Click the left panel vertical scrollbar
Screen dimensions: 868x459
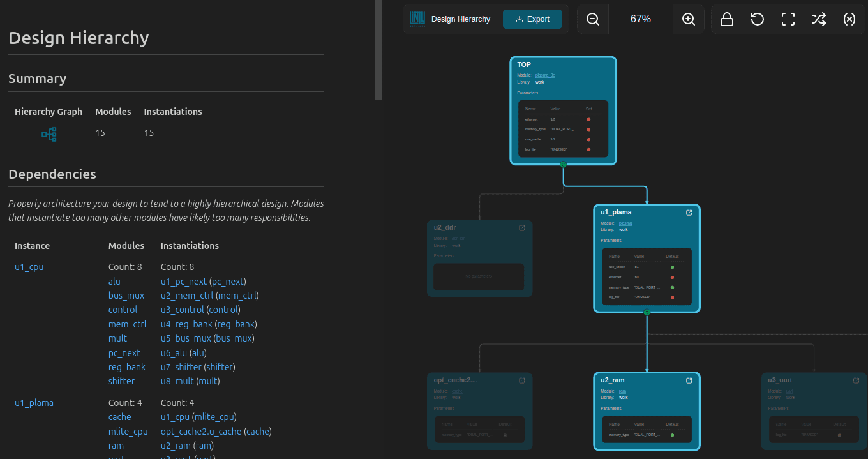379,50
